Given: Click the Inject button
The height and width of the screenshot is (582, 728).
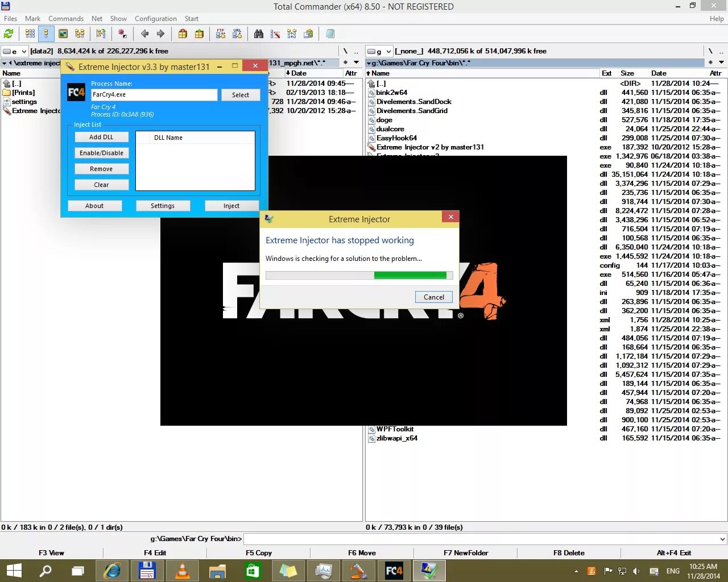Looking at the screenshot, I should [231, 206].
